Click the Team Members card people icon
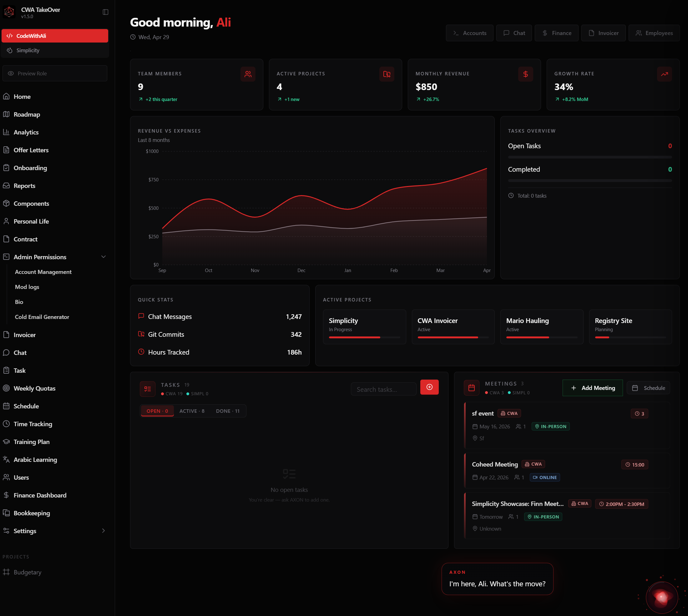This screenshot has width=688, height=616. tap(248, 74)
